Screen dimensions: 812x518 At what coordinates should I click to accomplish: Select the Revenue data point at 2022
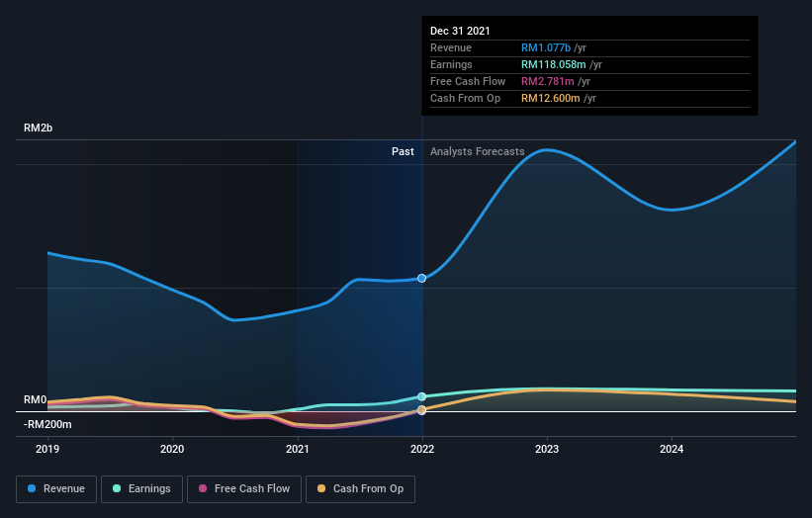pyautogui.click(x=422, y=279)
